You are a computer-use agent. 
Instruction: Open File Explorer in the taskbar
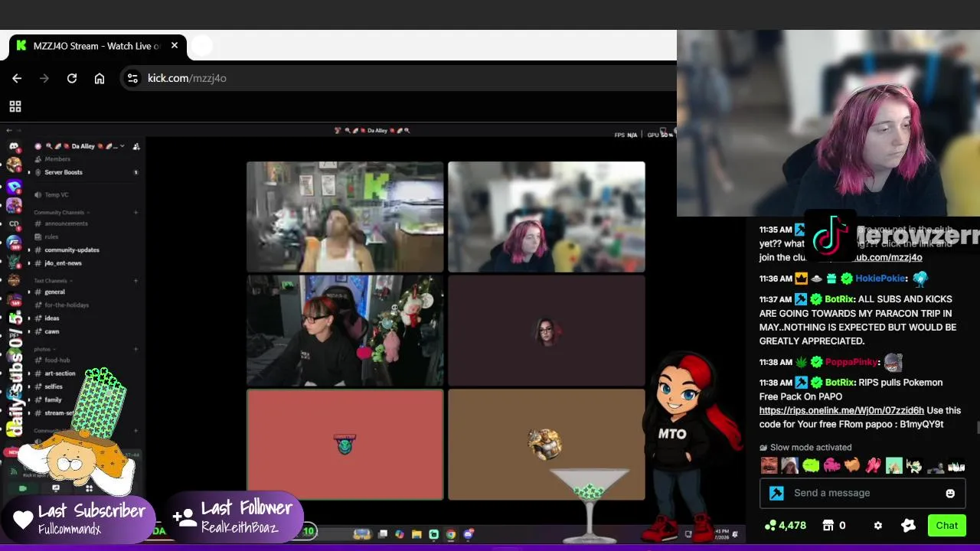point(416,534)
